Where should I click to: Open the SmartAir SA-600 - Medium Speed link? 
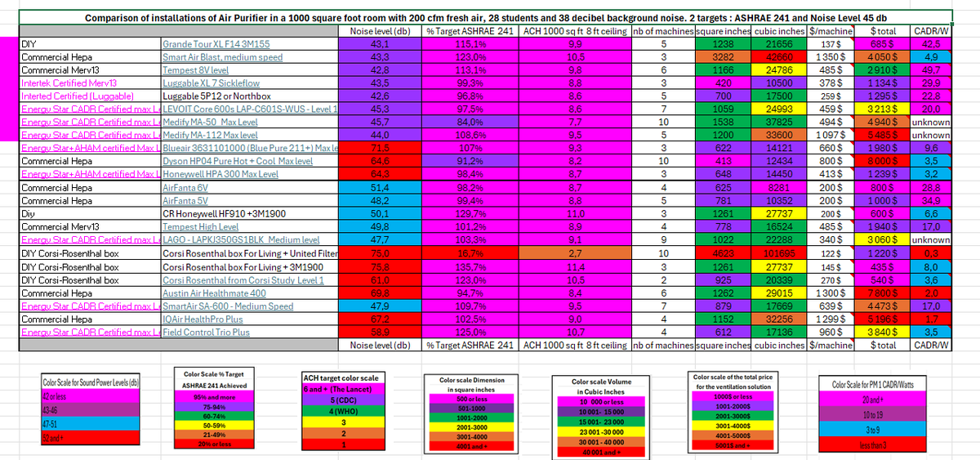[228, 306]
